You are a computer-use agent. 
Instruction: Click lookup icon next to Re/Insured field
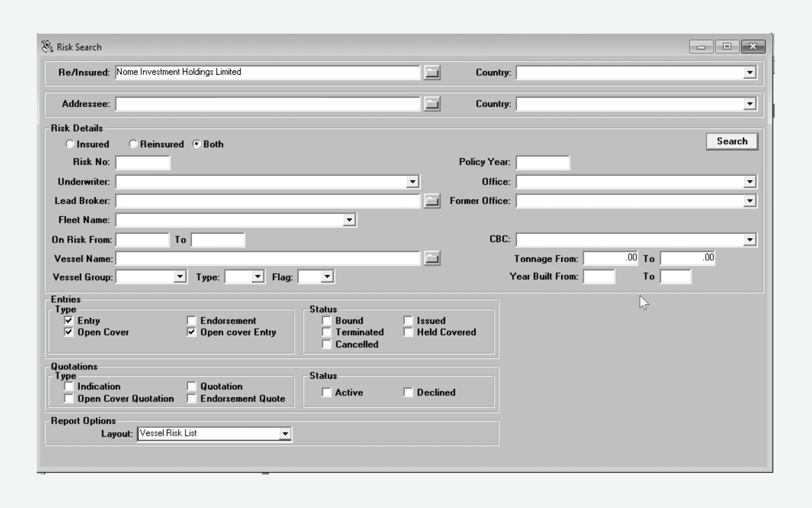click(x=431, y=72)
